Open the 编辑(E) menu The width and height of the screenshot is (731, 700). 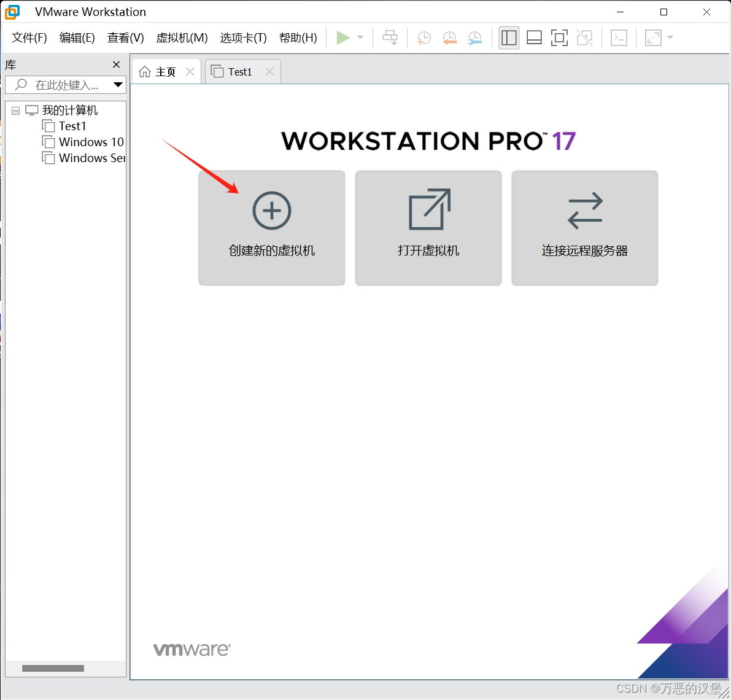pyautogui.click(x=77, y=38)
